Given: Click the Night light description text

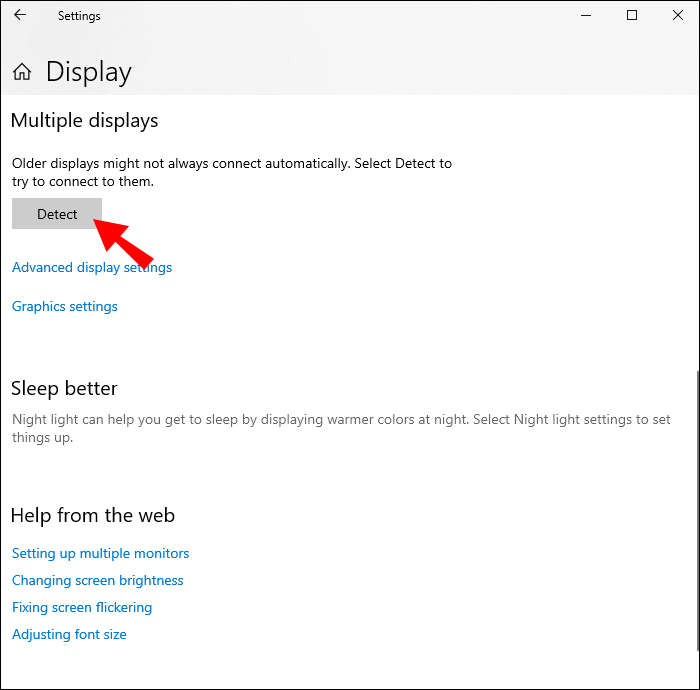Looking at the screenshot, I should pyautogui.click(x=341, y=428).
